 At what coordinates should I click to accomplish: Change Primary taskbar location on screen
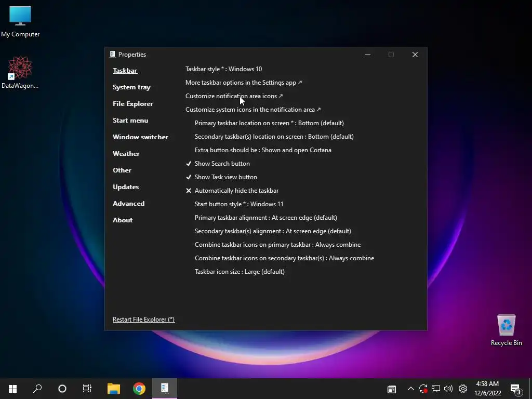click(269, 123)
